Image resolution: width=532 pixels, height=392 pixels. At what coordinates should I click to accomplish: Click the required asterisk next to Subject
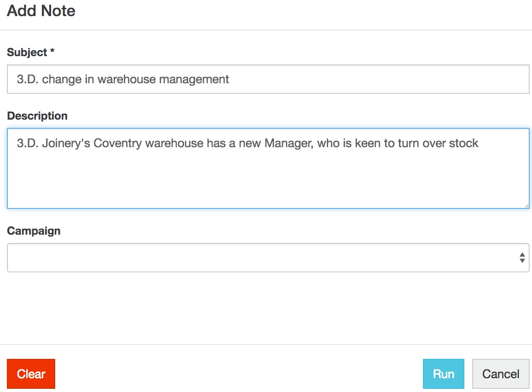click(52, 52)
